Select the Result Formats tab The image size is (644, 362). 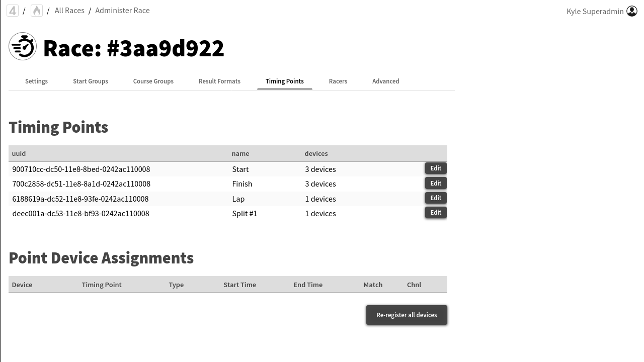coord(219,81)
